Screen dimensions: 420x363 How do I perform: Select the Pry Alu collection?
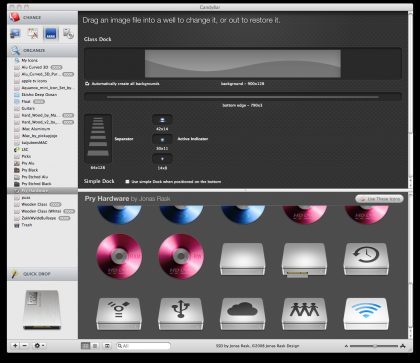tap(42, 163)
